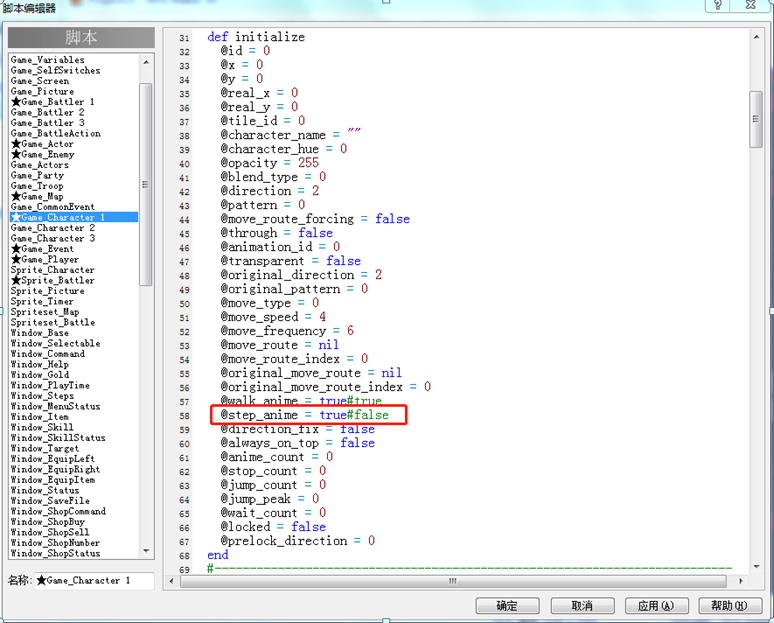Click the 脚本 list header

point(81,38)
